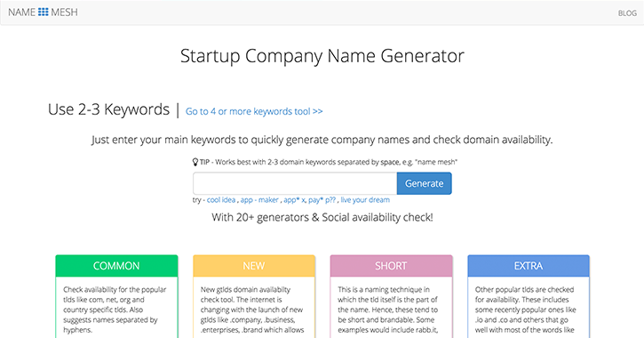The height and width of the screenshot is (338, 644).
Task: Click the COMMON card description text
Action: pyautogui.click(x=115, y=310)
